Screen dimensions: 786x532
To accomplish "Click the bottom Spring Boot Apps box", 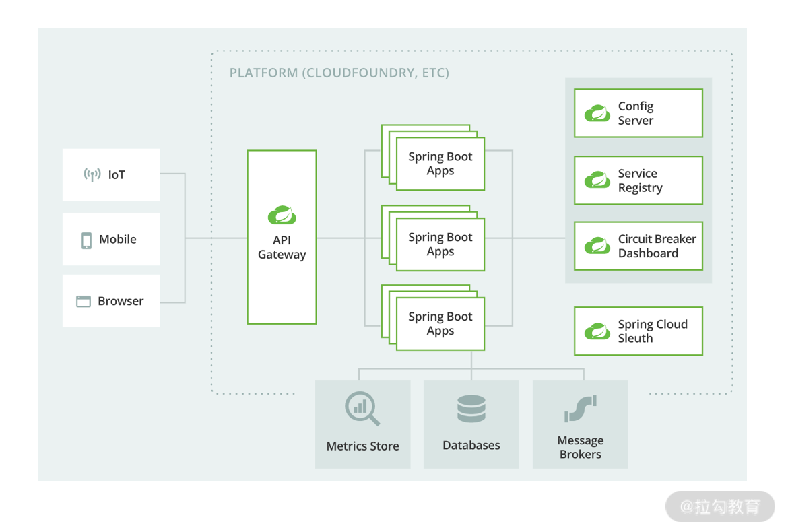I will pos(440,323).
